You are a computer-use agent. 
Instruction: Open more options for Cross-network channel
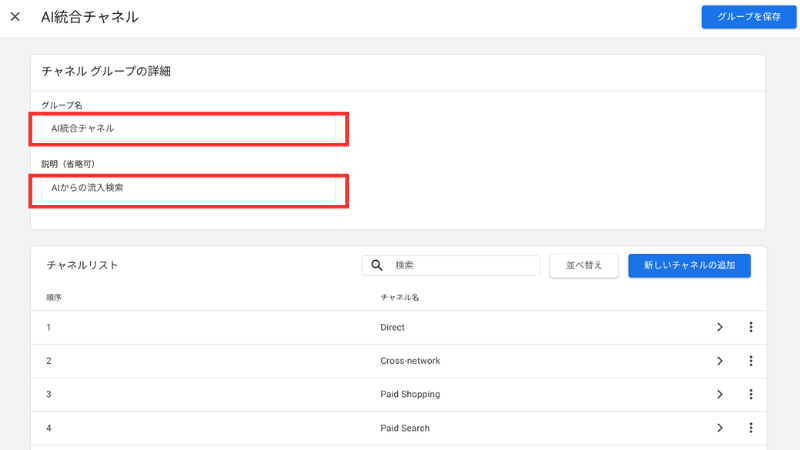click(x=750, y=361)
